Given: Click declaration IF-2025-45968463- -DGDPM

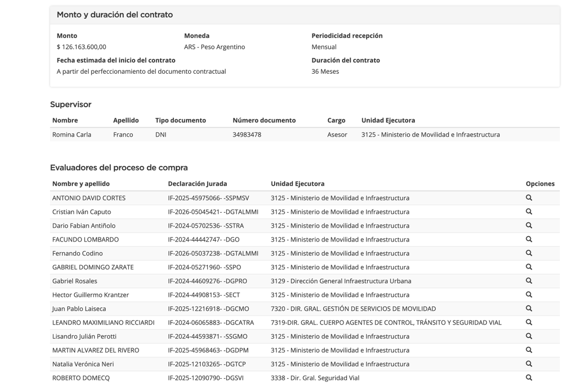Looking at the screenshot, I should point(208,350).
